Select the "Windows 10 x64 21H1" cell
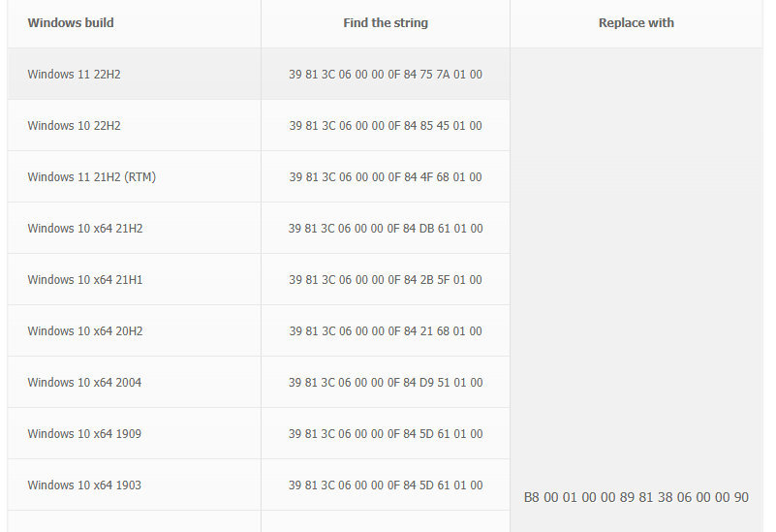776x532 pixels. (x=134, y=280)
